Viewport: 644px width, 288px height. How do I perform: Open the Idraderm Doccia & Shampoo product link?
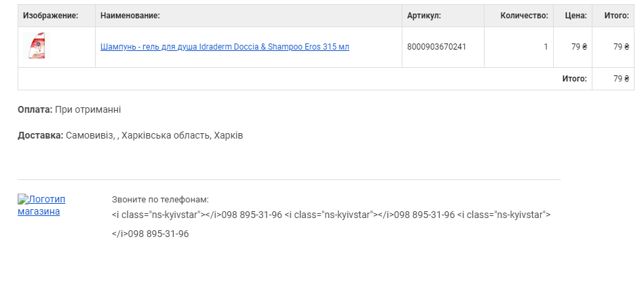tap(225, 47)
